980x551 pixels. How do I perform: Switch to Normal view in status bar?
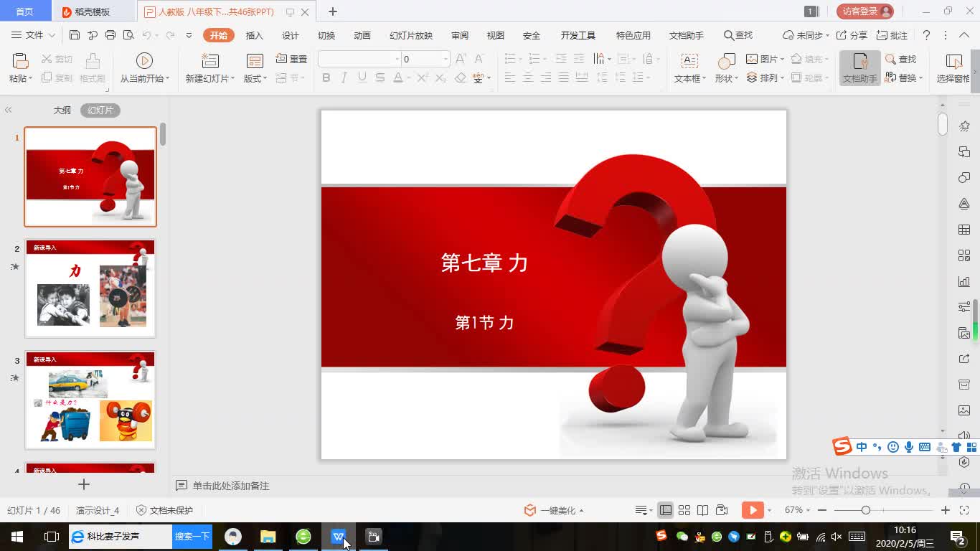[x=666, y=510]
